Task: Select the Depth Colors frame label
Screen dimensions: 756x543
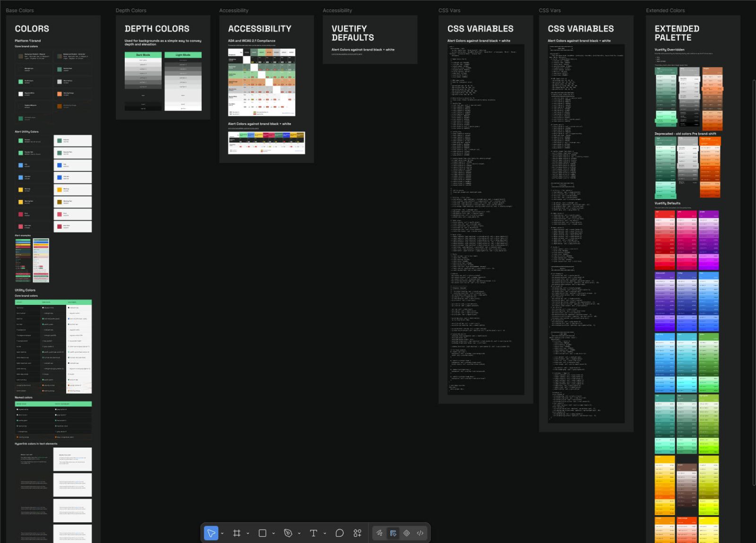Action: click(131, 10)
